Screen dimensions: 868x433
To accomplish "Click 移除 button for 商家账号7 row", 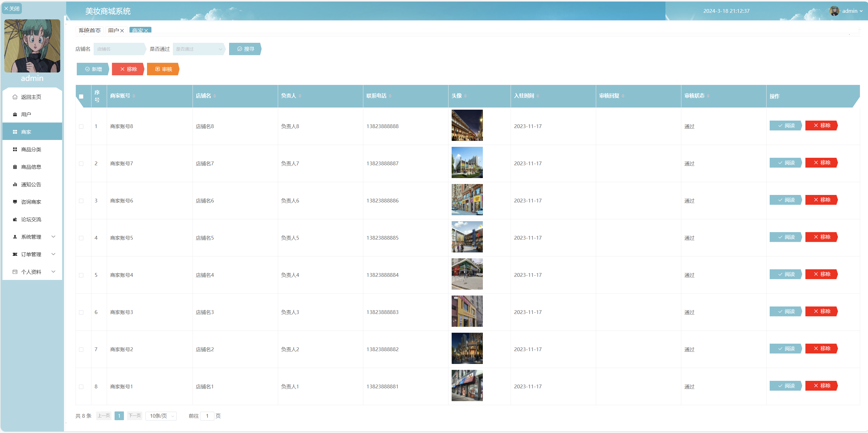I will 821,162.
